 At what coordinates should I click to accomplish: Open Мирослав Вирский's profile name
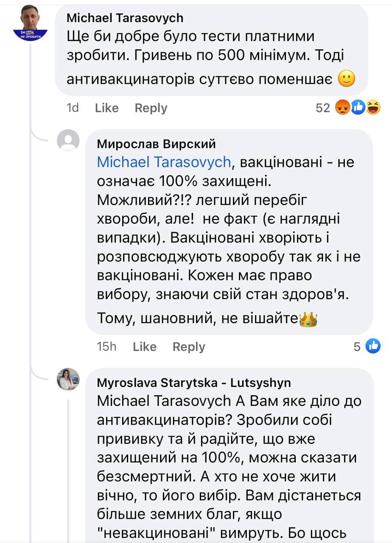point(156,144)
